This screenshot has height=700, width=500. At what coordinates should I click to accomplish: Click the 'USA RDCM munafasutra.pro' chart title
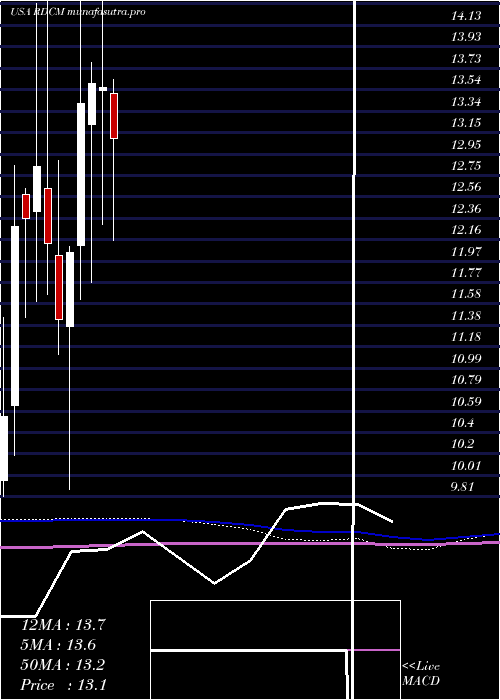pos(78,12)
